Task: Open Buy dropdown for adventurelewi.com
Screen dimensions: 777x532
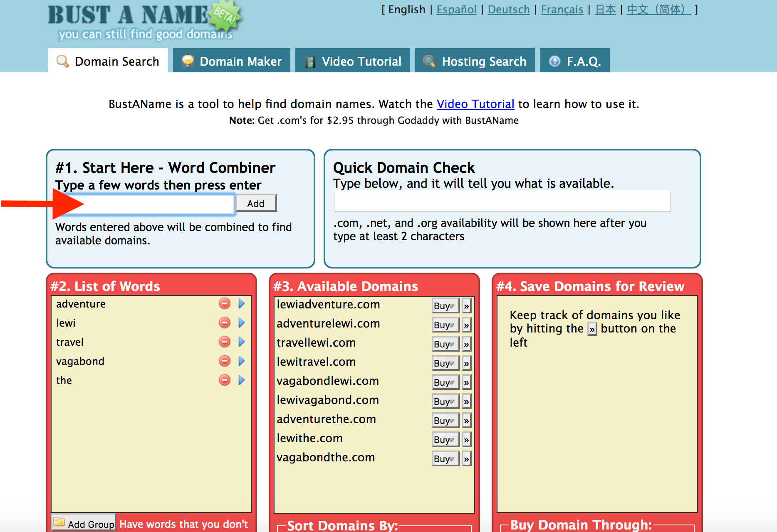Action: point(445,325)
